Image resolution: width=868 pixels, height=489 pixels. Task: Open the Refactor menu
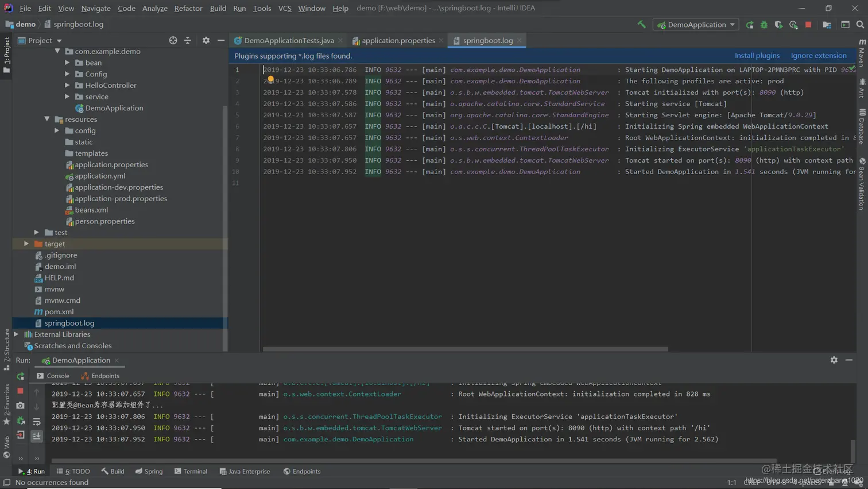coord(188,8)
